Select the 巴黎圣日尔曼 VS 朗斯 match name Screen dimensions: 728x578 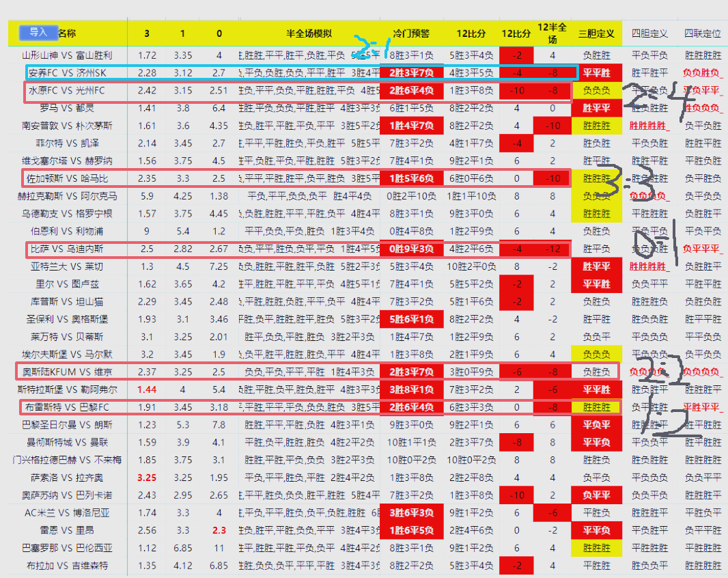68,424
